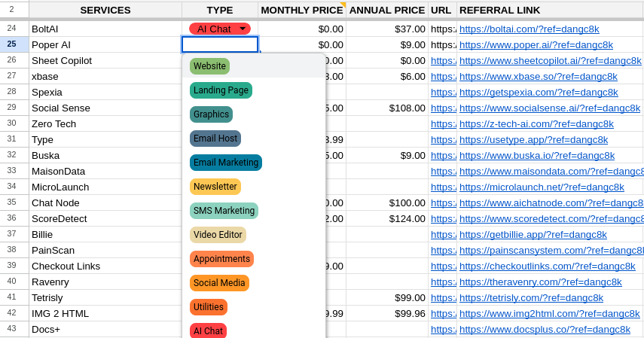Click the Poper AI service cell
Image resolution: width=644 pixels, height=338 pixels.
pos(105,44)
